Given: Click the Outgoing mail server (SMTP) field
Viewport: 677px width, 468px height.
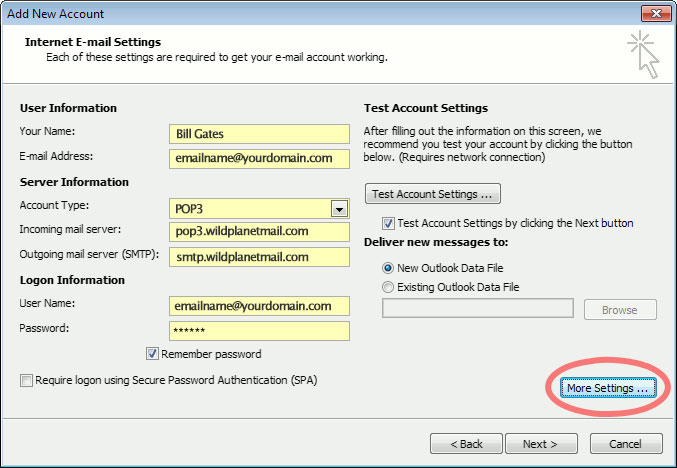Looking at the screenshot, I should (x=259, y=256).
